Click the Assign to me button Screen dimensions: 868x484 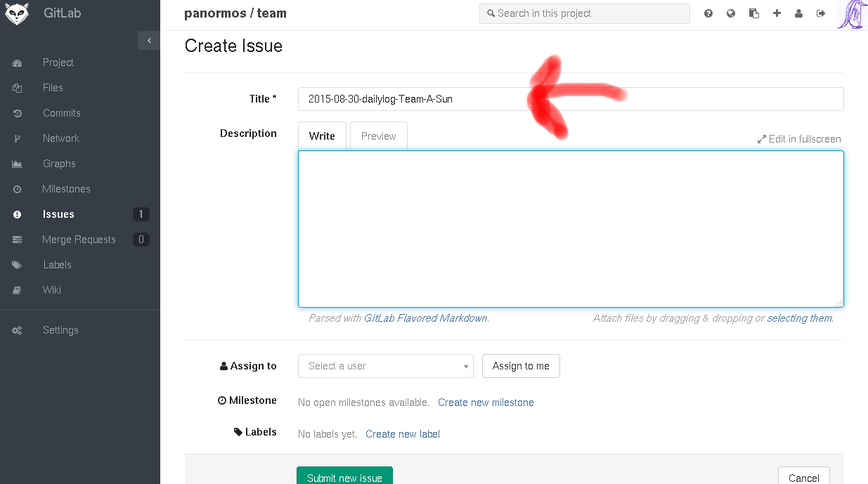(x=521, y=366)
